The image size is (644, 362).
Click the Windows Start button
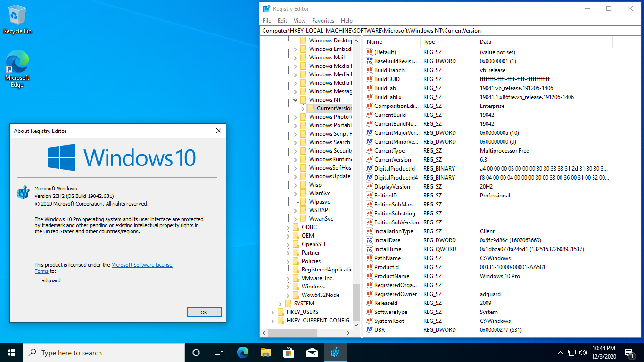point(11,353)
